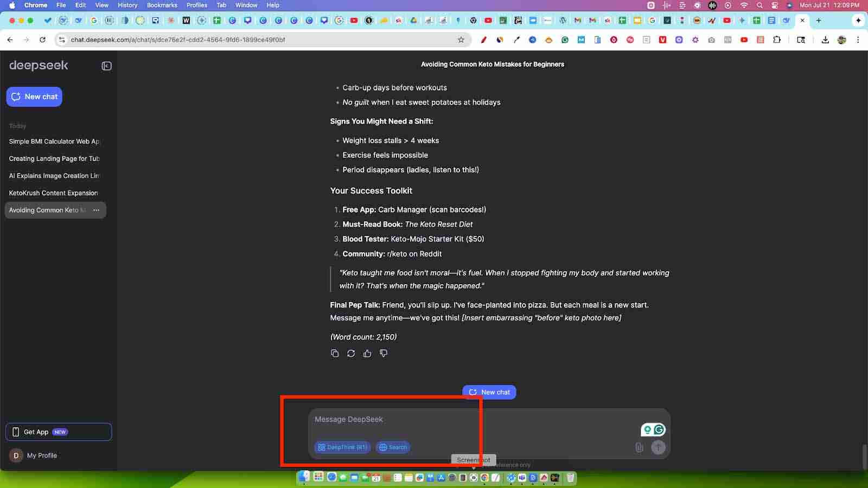This screenshot has width=868, height=488.
Task: Toggle DeepThink (R1) mode
Action: 342,447
